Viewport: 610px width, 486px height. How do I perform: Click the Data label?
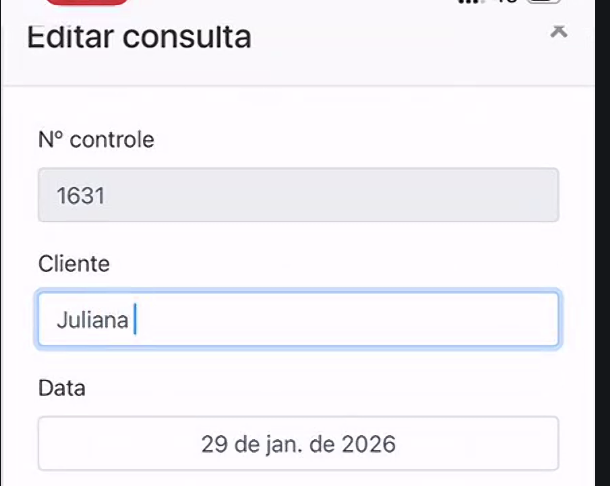pos(62,388)
